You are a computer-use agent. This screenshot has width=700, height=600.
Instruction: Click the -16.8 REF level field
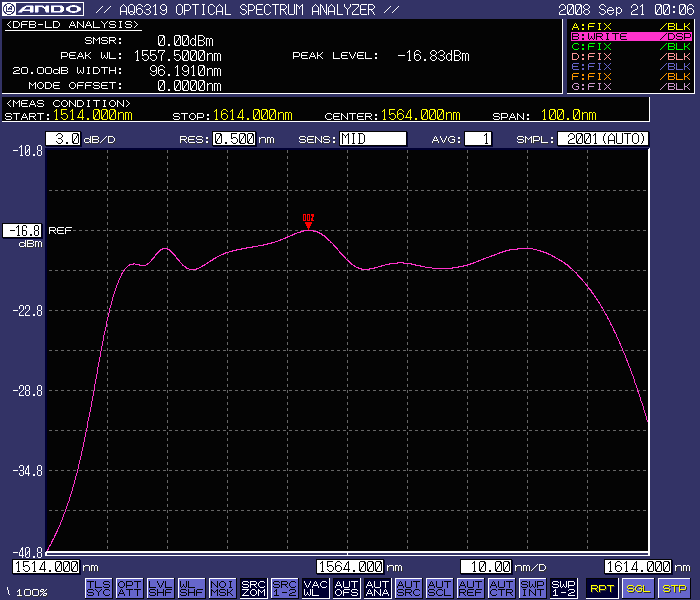click(22, 231)
